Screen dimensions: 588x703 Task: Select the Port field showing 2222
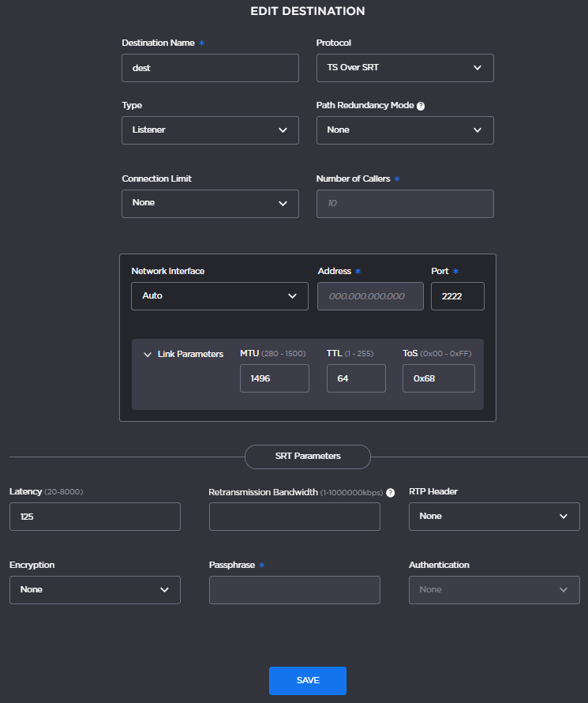pyautogui.click(x=458, y=296)
